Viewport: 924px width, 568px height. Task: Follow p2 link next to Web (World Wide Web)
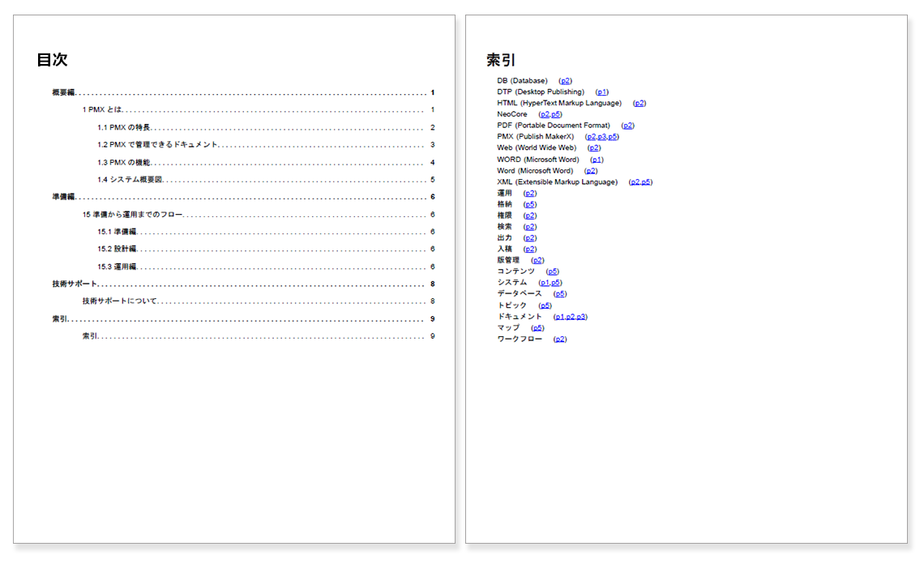coord(594,147)
